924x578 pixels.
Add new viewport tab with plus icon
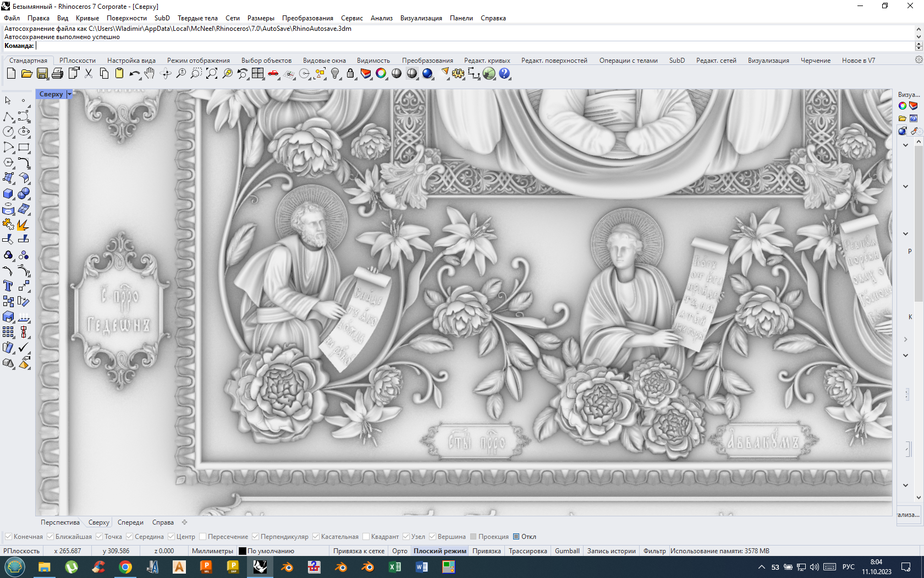[x=185, y=522]
